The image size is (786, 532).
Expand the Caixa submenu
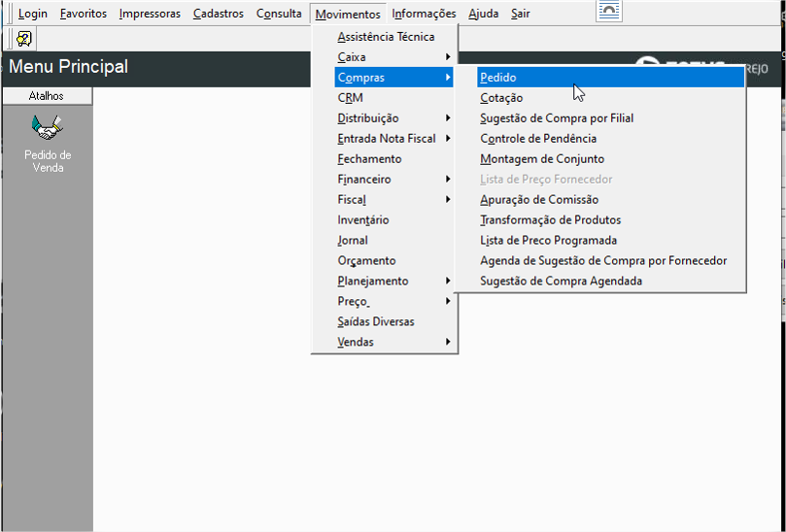[385, 57]
